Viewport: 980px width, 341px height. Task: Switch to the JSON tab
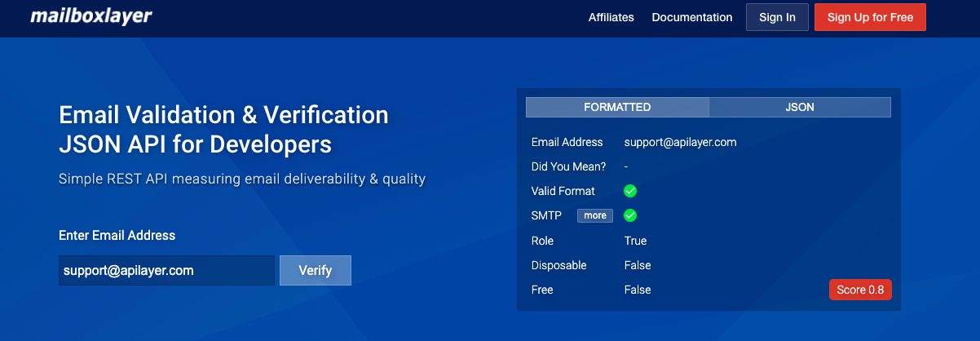point(800,108)
